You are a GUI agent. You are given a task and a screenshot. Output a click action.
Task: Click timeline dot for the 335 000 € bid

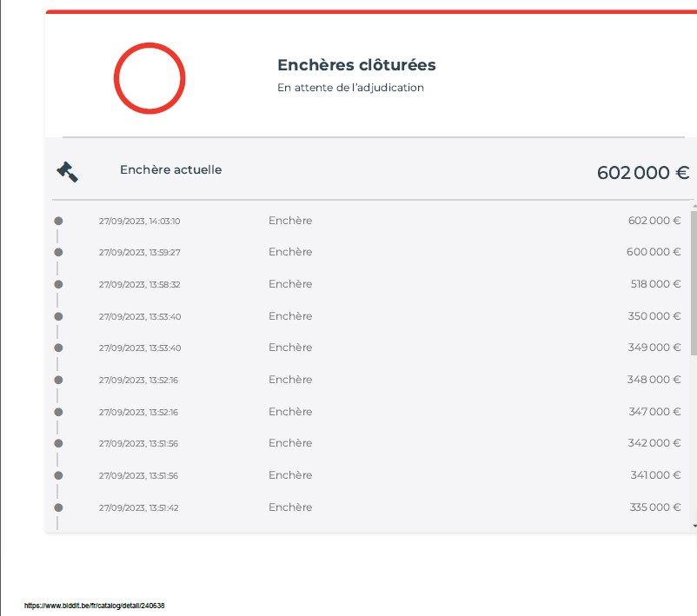[58, 507]
